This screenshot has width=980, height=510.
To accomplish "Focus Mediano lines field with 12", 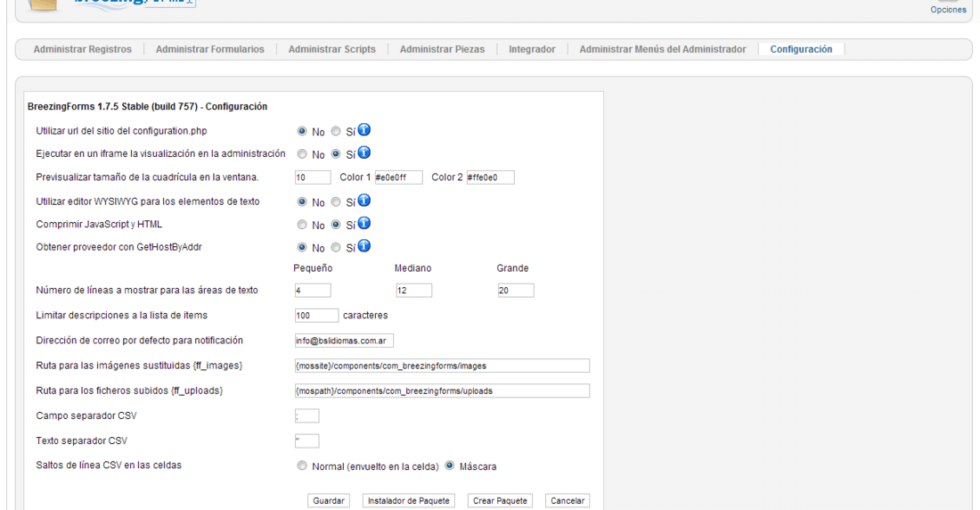I will (413, 291).
